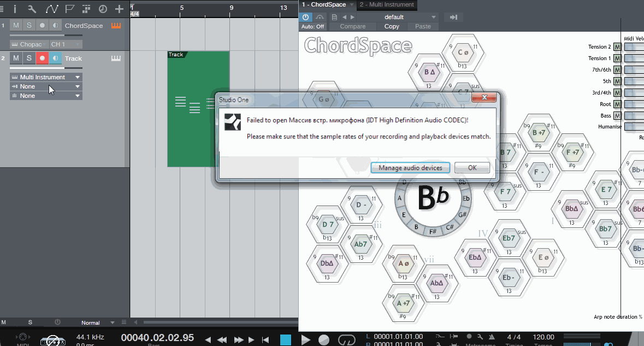Select the A half-diminished chord hexagon
The width and height of the screenshot is (644, 346).
[x=404, y=263]
